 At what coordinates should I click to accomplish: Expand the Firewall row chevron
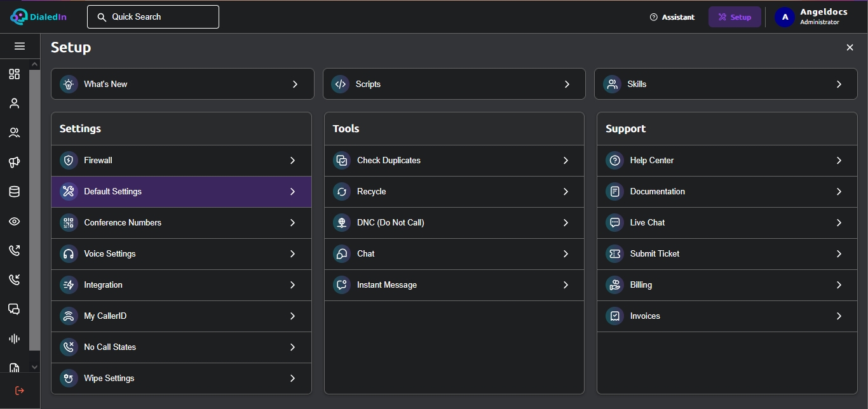292,161
